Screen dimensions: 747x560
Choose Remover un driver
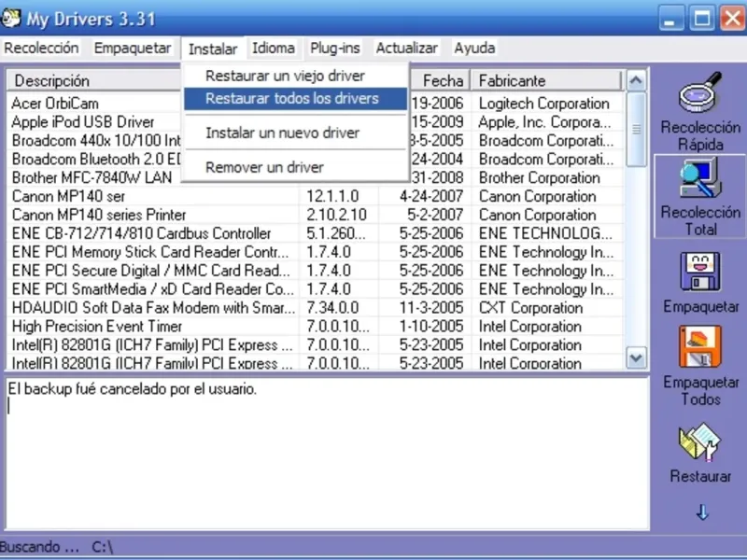pyautogui.click(x=296, y=167)
